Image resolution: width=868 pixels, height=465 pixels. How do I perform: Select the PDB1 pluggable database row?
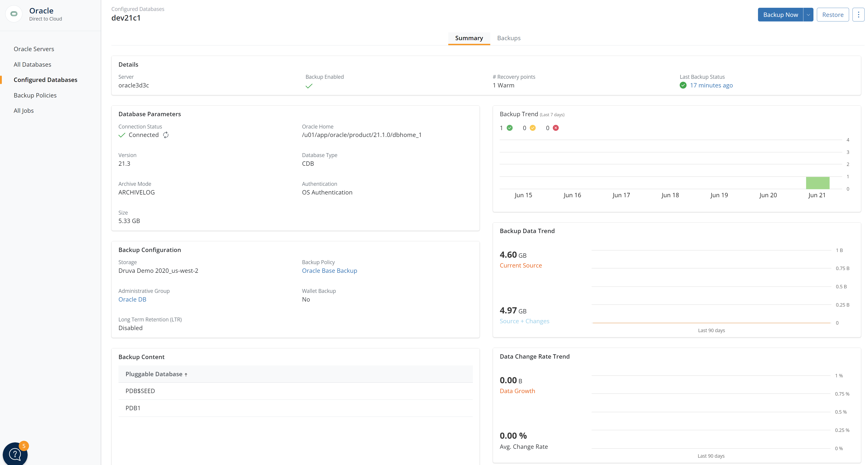[133, 408]
